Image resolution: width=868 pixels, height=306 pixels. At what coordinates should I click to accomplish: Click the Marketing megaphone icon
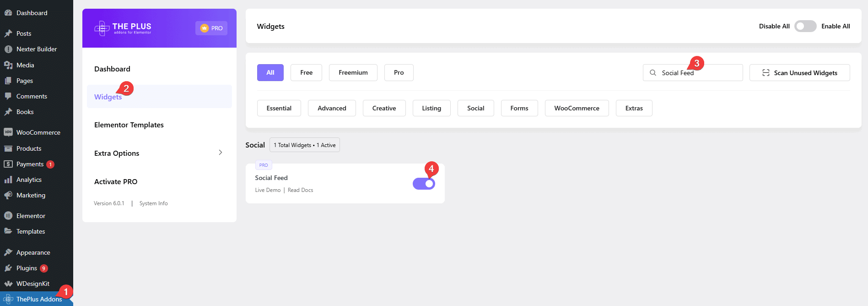[8, 195]
